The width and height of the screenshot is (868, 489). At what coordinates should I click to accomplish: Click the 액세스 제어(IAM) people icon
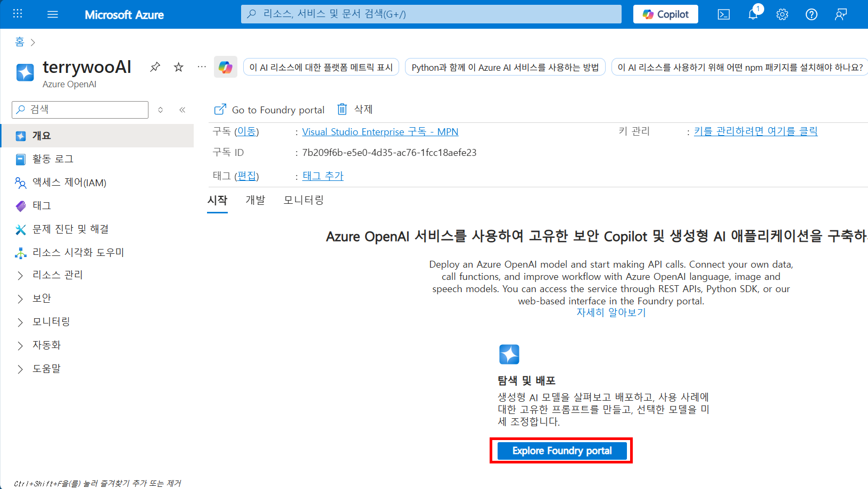[x=21, y=183]
